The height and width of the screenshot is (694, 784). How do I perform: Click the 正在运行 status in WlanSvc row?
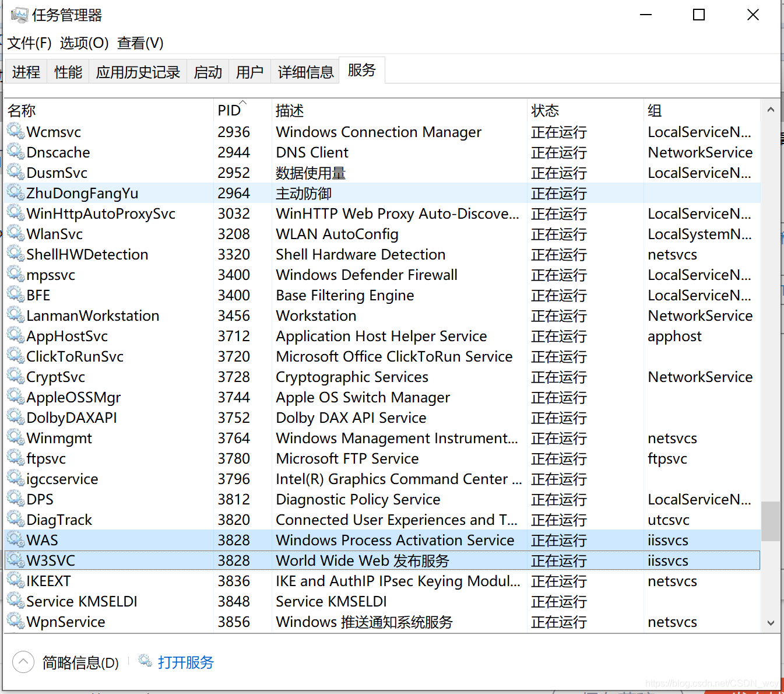point(558,234)
